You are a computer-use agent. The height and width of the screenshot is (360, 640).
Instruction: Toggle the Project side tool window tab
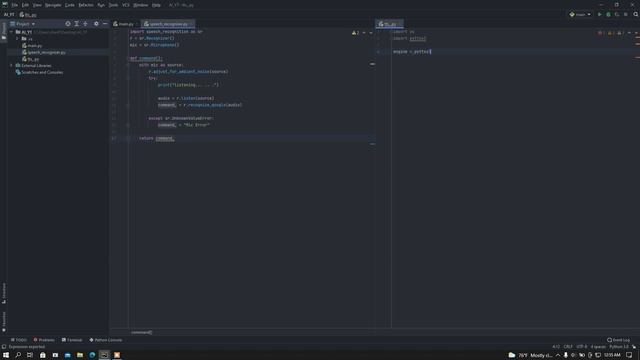pyautogui.click(x=4, y=32)
